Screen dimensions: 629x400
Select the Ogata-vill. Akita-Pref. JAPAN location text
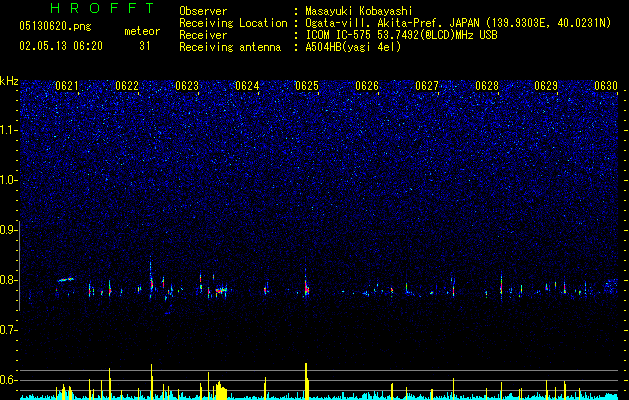point(458,23)
